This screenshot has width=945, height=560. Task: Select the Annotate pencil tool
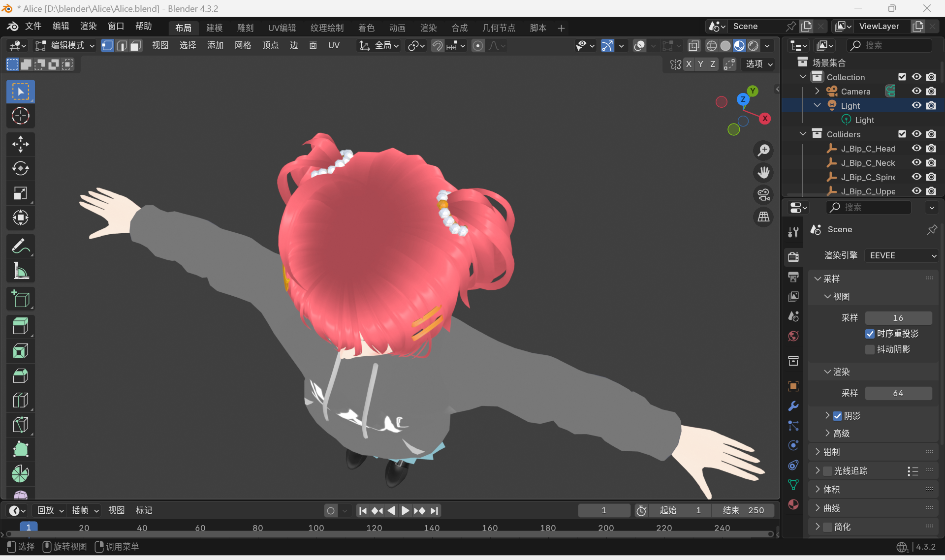20,246
